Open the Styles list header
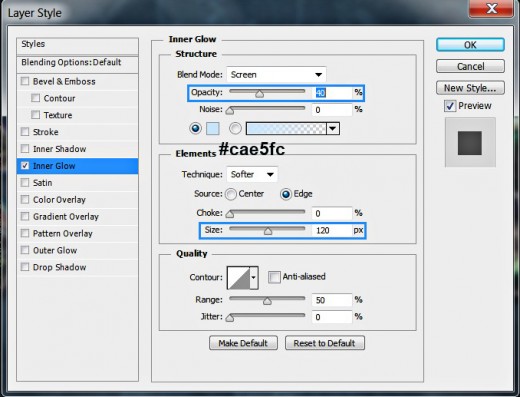The width and height of the screenshot is (520, 397). click(x=77, y=46)
